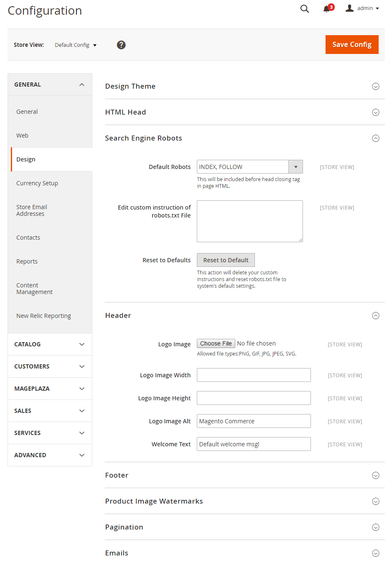Open the Default Robots dropdown
Image resolution: width=392 pixels, height=563 pixels.
click(295, 166)
